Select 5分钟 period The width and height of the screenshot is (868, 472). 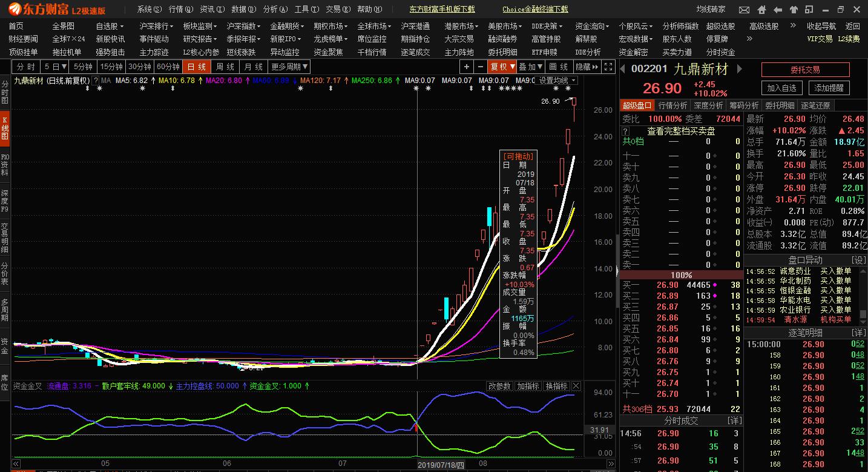(x=82, y=67)
